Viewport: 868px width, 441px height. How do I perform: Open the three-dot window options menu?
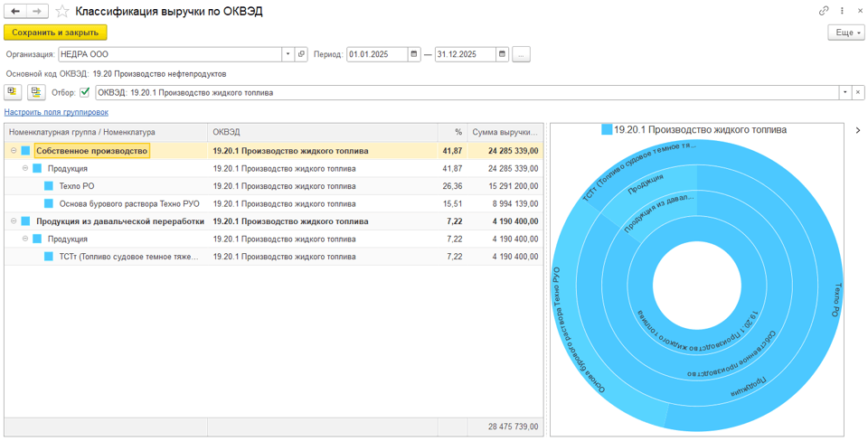click(842, 11)
